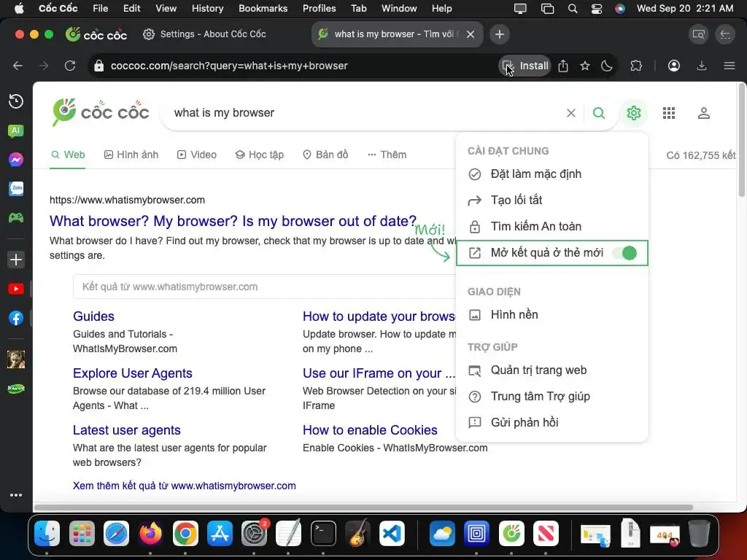Click the green search magnifier button
This screenshot has height=560, width=747.
[x=599, y=113]
